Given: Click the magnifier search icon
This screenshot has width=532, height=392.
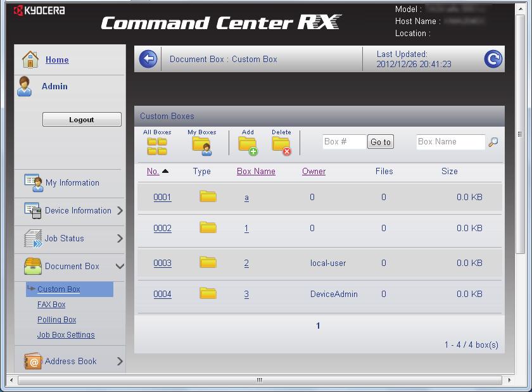Looking at the screenshot, I should (493, 142).
